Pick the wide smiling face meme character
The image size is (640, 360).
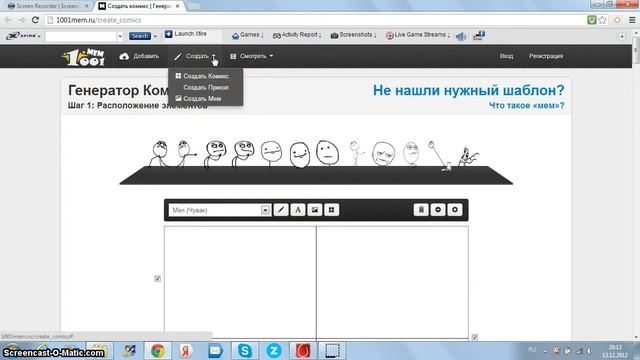coord(300,155)
